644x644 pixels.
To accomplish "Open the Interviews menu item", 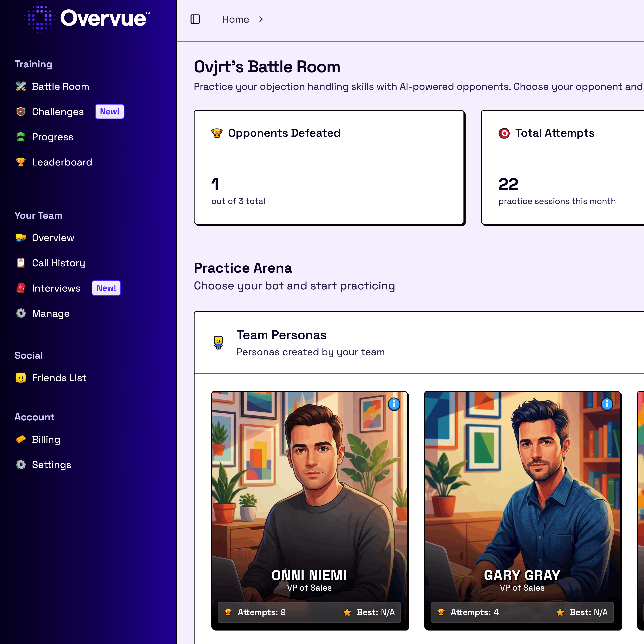I will (x=56, y=288).
